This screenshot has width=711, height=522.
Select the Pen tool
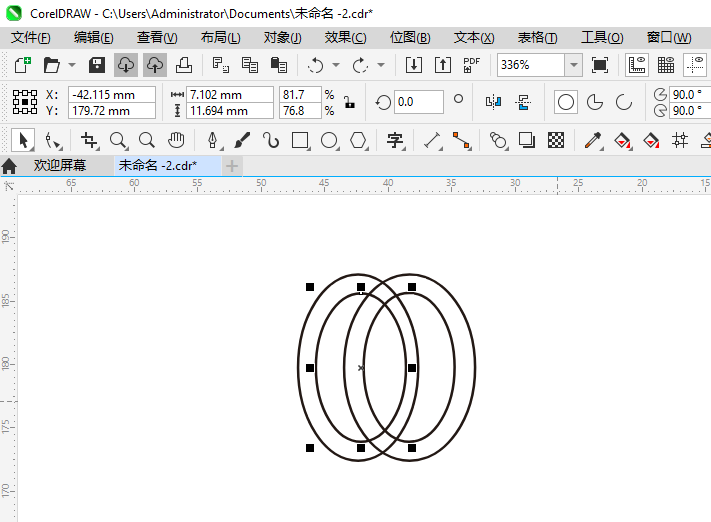coord(213,141)
